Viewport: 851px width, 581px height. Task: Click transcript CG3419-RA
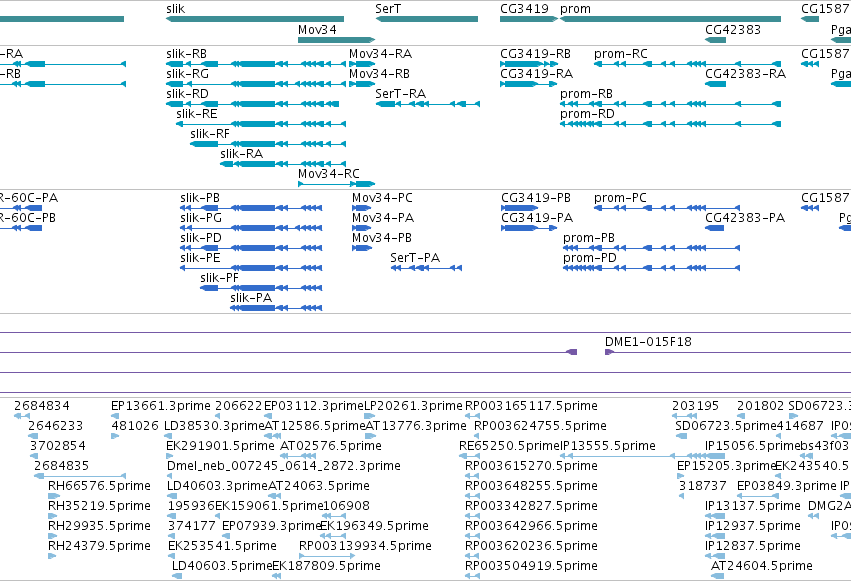pyautogui.click(x=536, y=74)
